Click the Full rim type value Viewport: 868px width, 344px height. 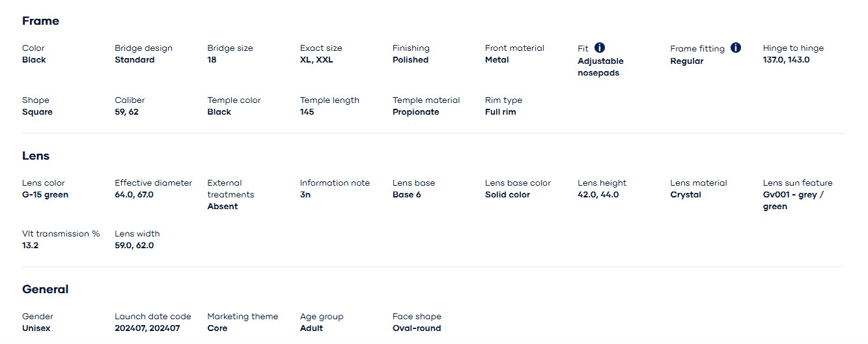500,112
